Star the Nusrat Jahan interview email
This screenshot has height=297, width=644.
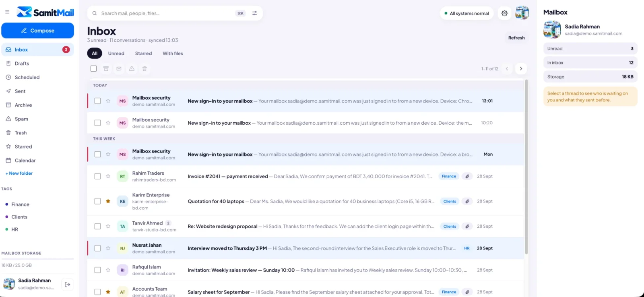(108, 248)
